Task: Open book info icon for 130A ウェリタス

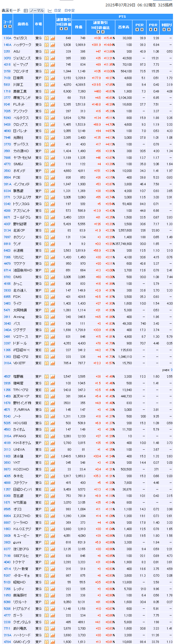Action: point(47,38)
